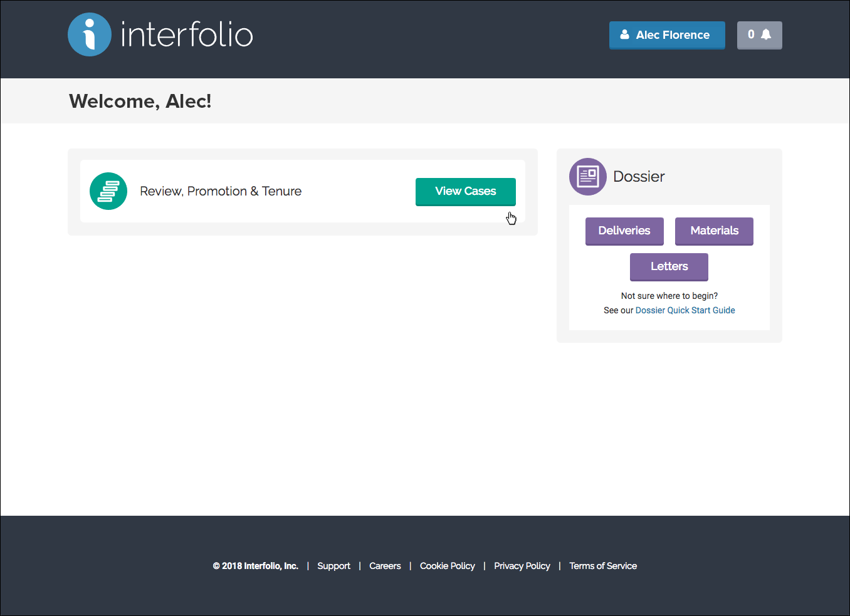Image resolution: width=850 pixels, height=616 pixels.
Task: Click the Dossier panel heading
Action: point(639,177)
